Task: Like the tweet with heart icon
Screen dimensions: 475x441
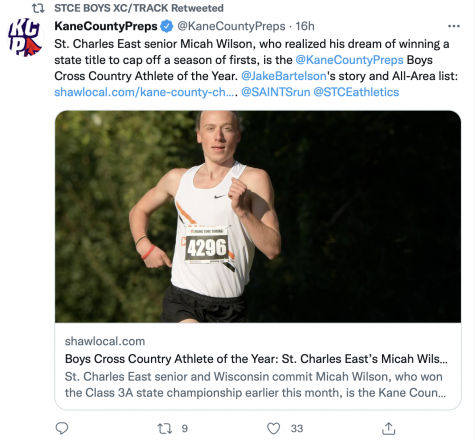Action: 274,428
